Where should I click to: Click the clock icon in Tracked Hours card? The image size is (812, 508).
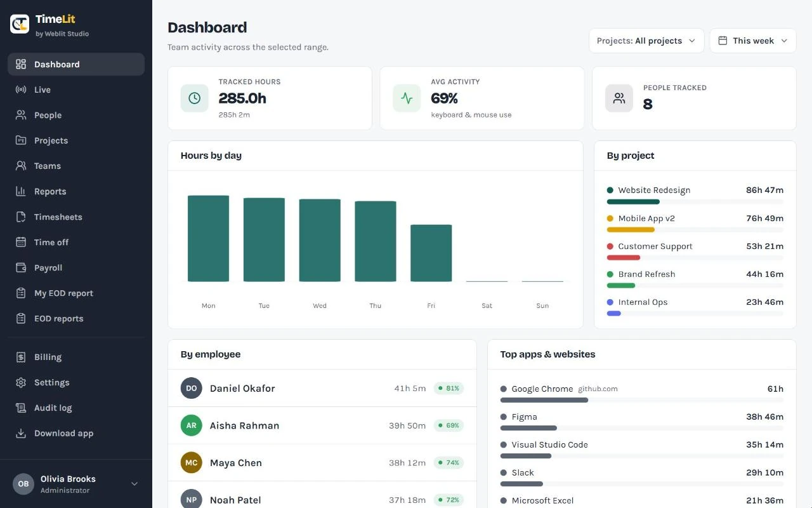tap(195, 98)
